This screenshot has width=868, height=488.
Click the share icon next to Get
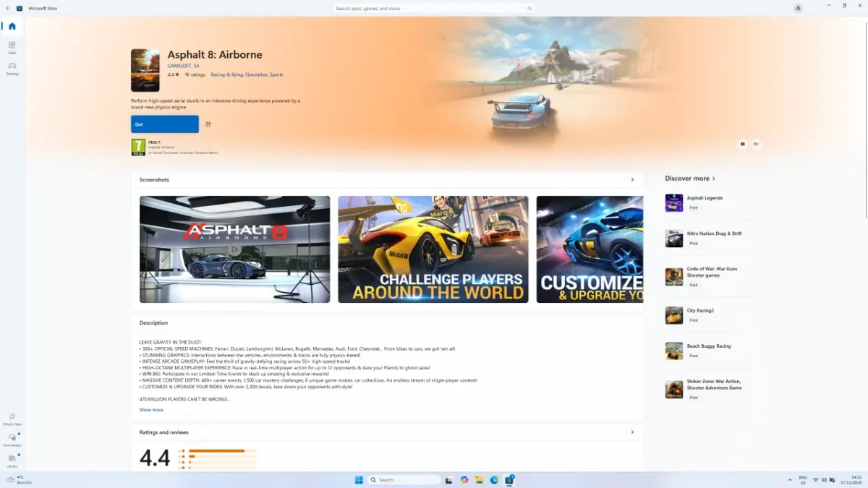point(208,124)
